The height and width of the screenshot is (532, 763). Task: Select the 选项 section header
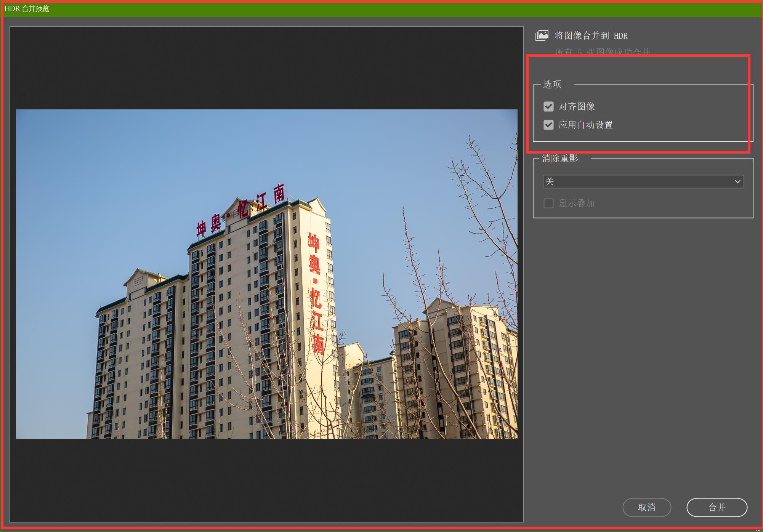(x=552, y=85)
